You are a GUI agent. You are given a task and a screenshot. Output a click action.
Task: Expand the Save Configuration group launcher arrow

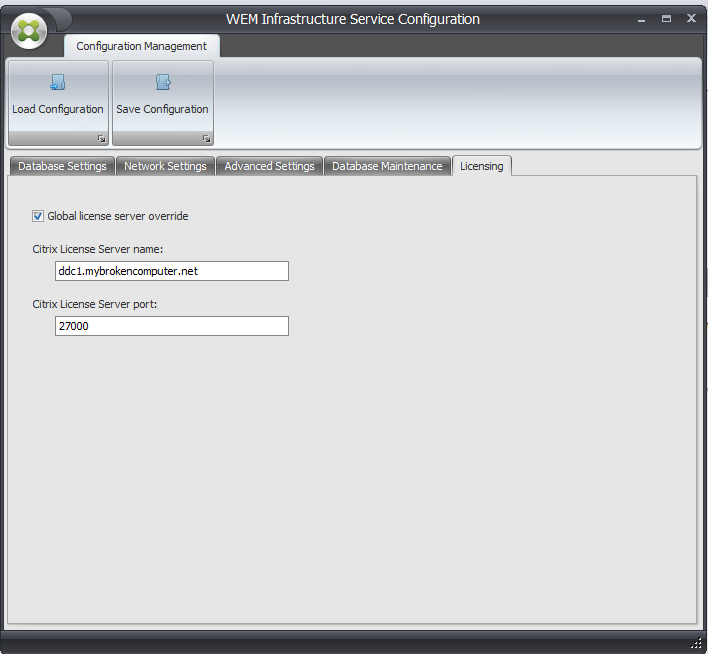(207, 139)
